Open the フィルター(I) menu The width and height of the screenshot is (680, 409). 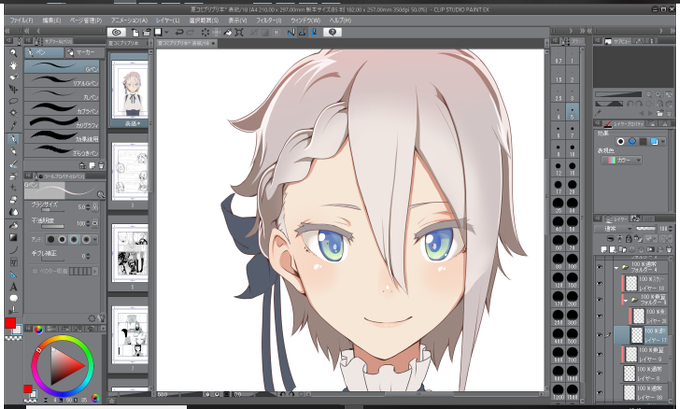tap(268, 20)
